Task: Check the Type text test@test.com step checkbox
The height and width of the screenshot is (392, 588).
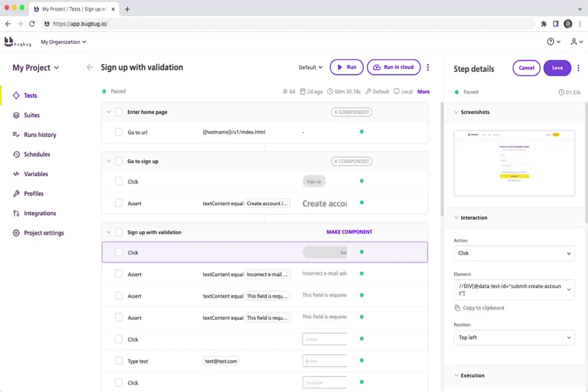Action: (119, 361)
